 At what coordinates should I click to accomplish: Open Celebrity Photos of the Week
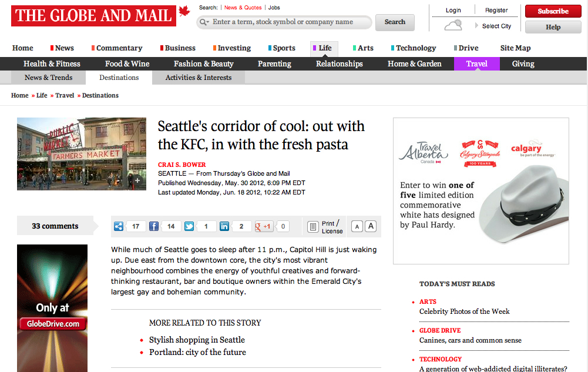coord(464,311)
